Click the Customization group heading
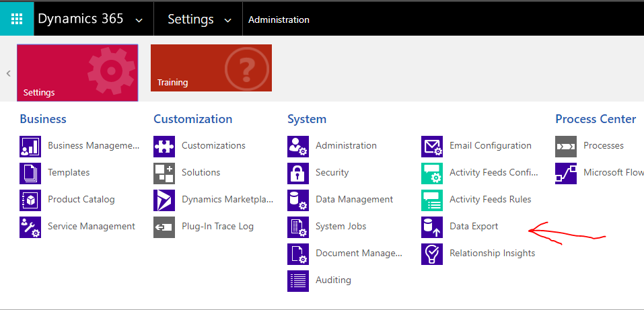644x310 pixels. (193, 119)
